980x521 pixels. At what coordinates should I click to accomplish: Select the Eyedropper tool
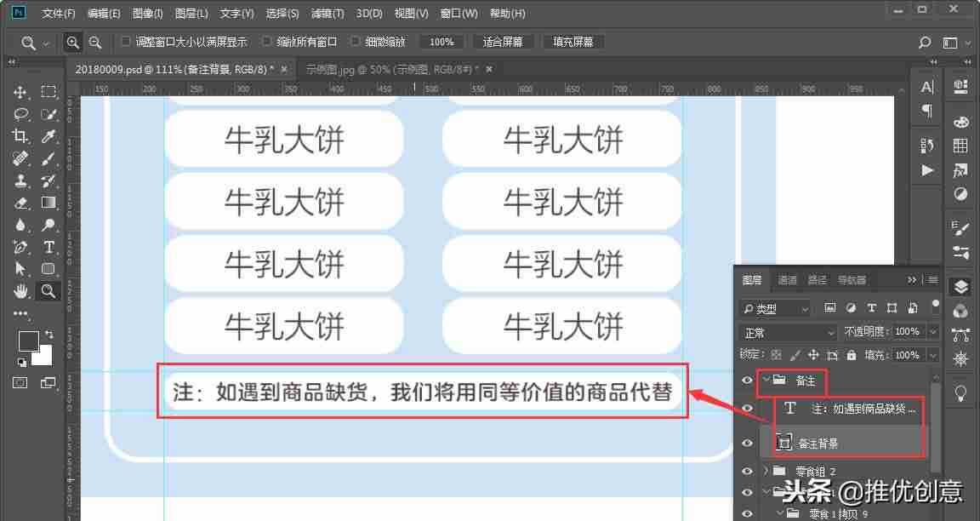coord(48,136)
